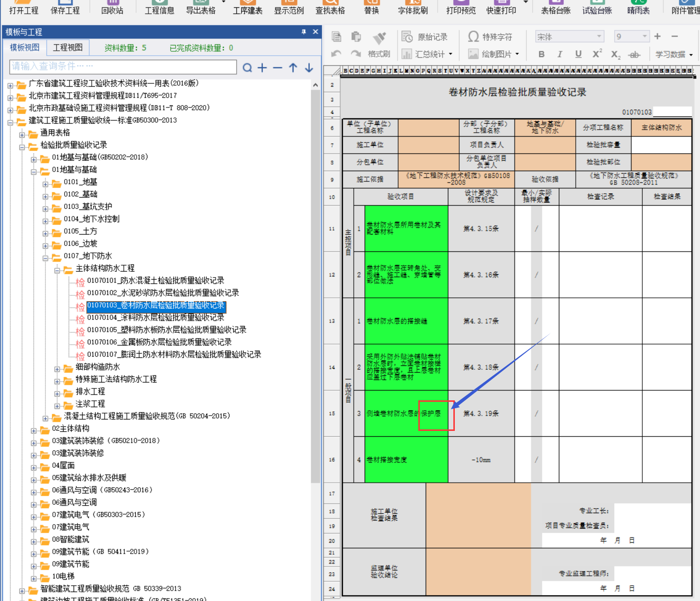Click 快速打印 quick print

point(501,7)
